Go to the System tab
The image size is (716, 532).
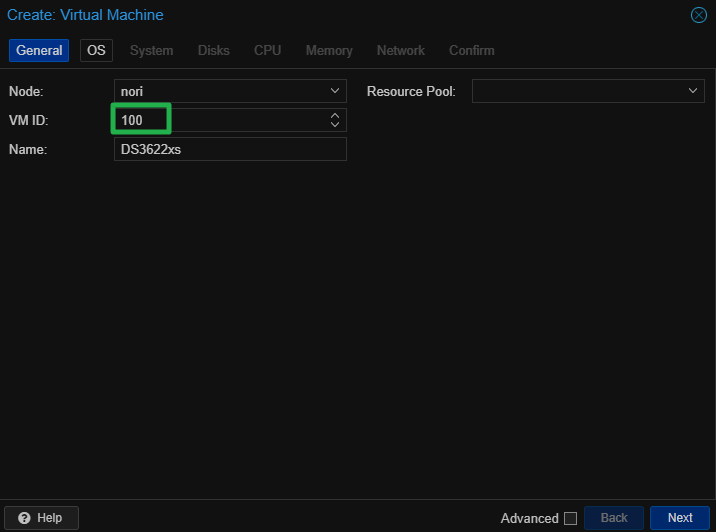[x=151, y=50]
